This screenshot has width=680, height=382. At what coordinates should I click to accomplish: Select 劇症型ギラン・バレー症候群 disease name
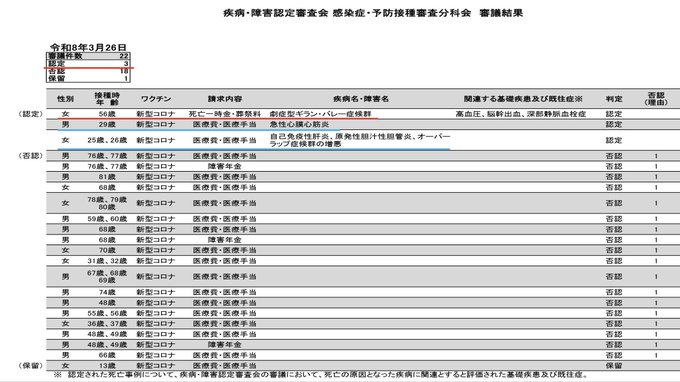click(x=320, y=114)
